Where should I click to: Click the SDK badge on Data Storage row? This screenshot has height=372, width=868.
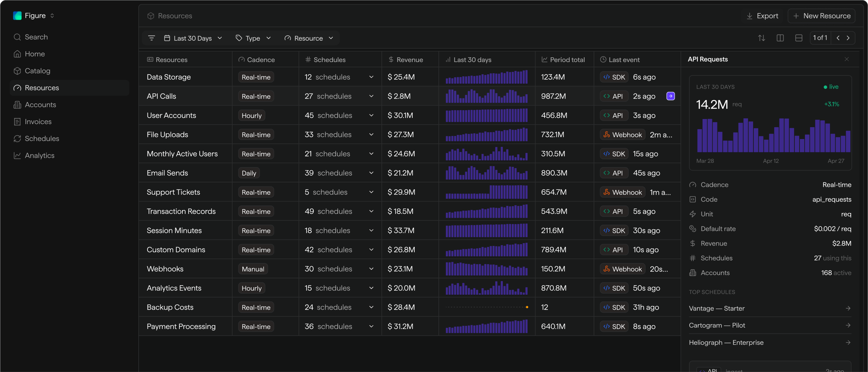click(614, 77)
